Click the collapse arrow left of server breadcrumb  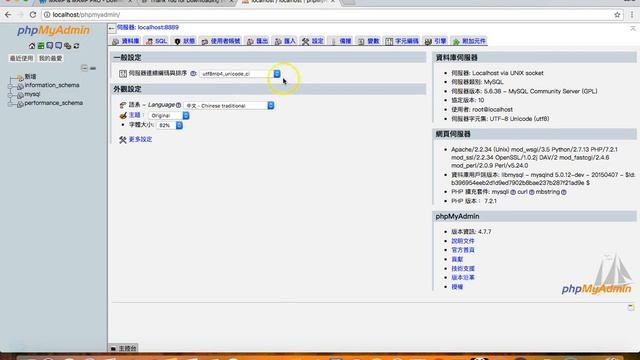coord(112,28)
